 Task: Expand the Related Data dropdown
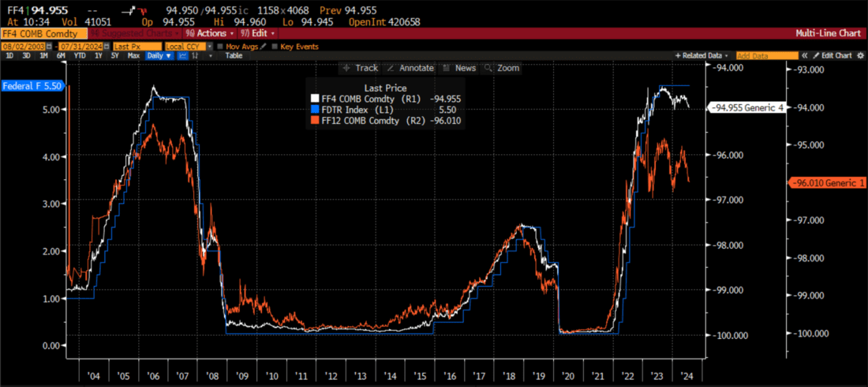click(702, 56)
